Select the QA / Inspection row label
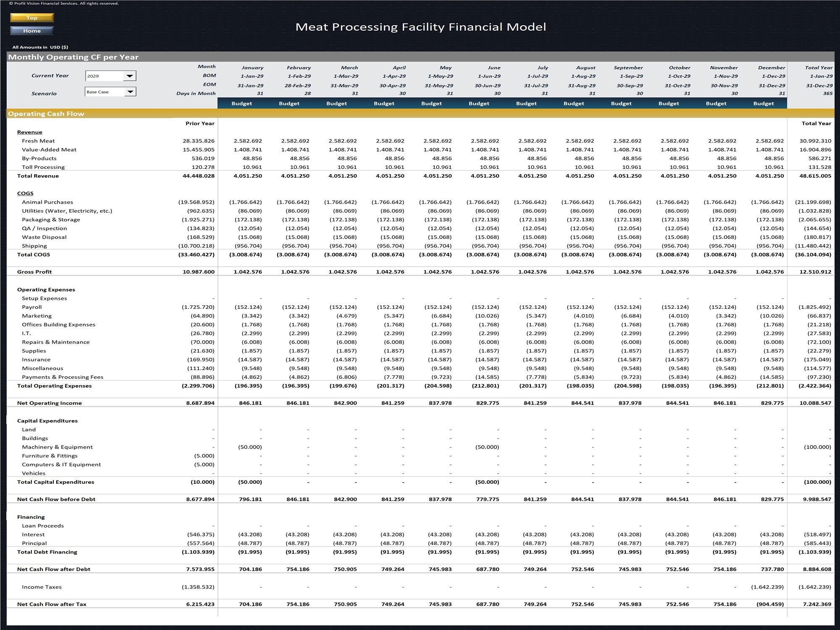This screenshot has width=840, height=630. click(x=45, y=228)
